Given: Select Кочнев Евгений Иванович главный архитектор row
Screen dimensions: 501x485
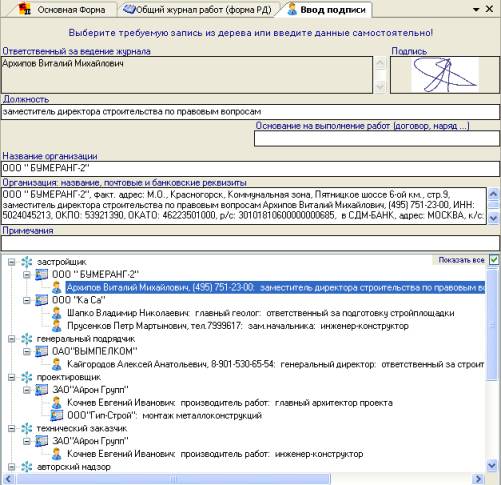Looking at the screenshot, I should [x=230, y=403].
